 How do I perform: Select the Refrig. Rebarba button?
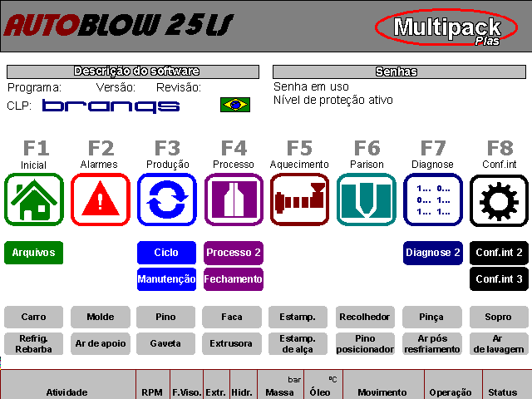pos(33,343)
